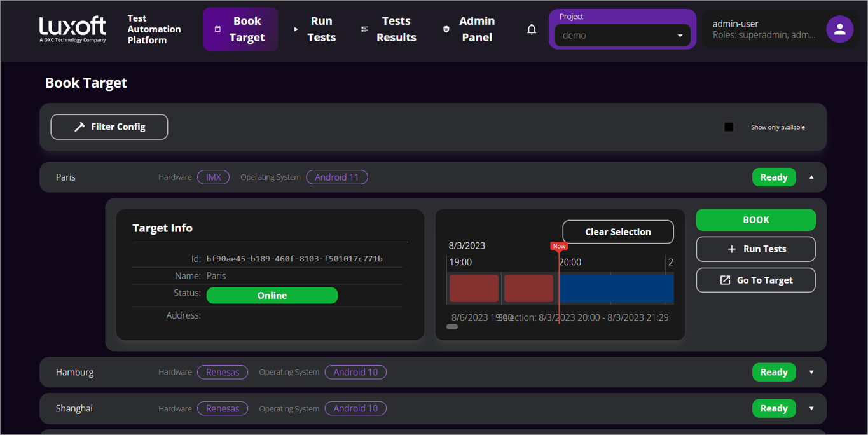The height and width of the screenshot is (435, 868).
Task: Expand the Hamburg target row
Action: coord(811,372)
